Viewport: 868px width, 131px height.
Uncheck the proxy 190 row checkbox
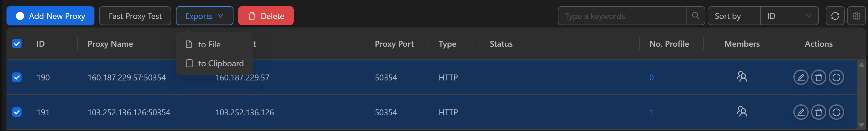(x=17, y=77)
